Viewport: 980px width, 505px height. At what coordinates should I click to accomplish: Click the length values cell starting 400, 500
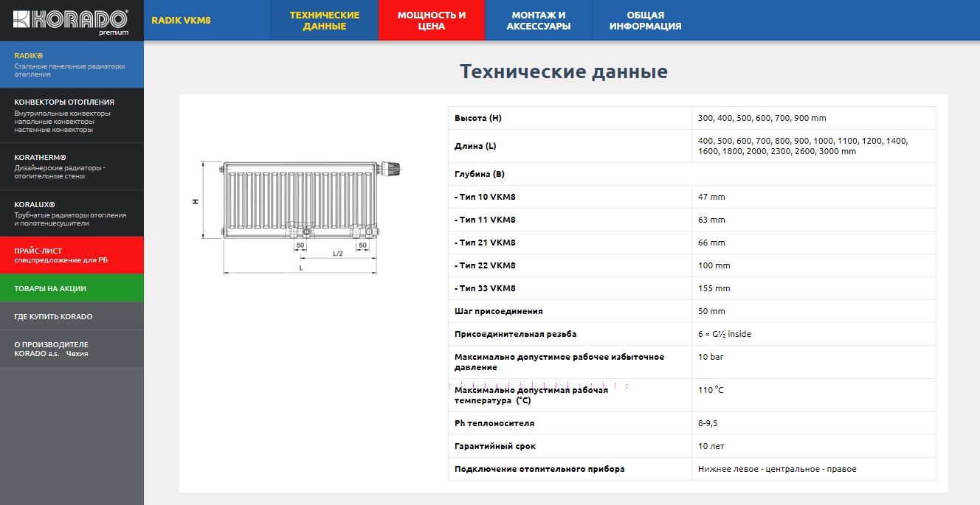pos(803,146)
